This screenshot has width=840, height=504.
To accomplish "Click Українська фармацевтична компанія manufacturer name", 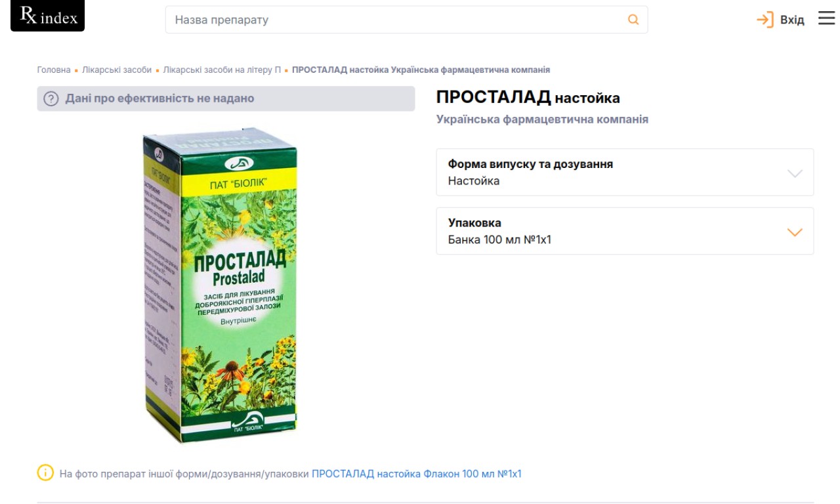I will 542,119.
